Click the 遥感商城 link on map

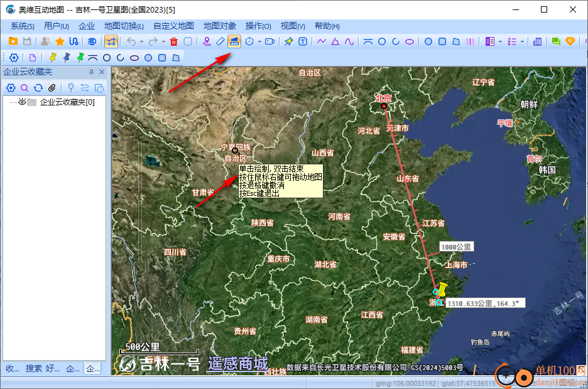(x=237, y=363)
